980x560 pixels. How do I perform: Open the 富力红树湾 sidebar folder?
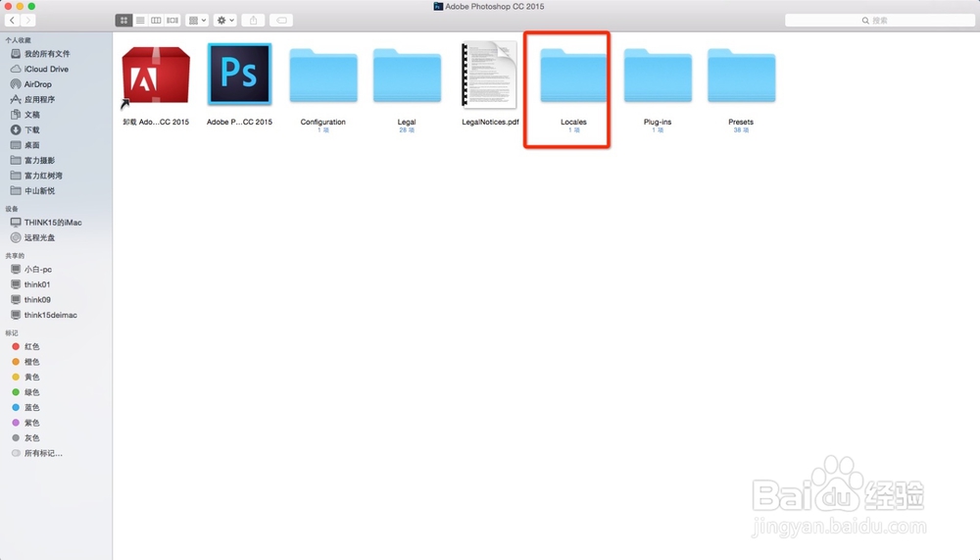(x=43, y=176)
